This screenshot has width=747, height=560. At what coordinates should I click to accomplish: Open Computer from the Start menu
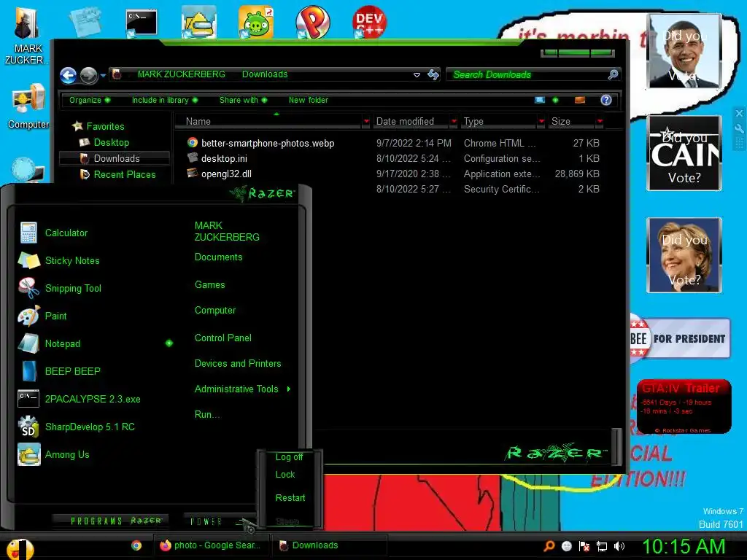[215, 311]
